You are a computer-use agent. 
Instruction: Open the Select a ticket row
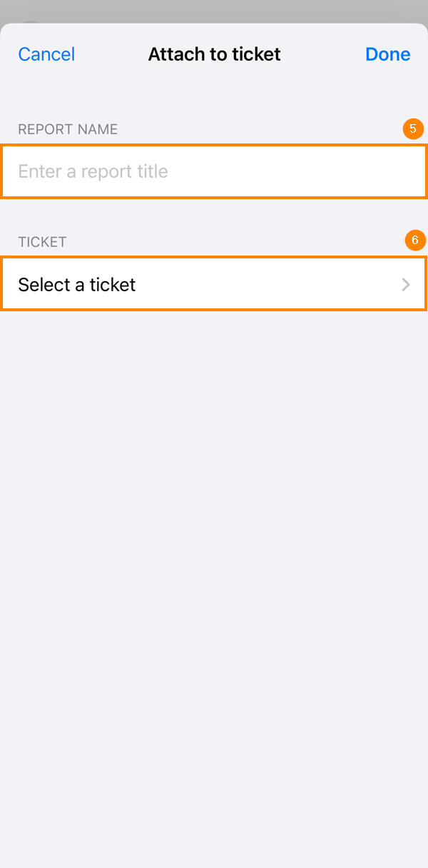point(214,284)
